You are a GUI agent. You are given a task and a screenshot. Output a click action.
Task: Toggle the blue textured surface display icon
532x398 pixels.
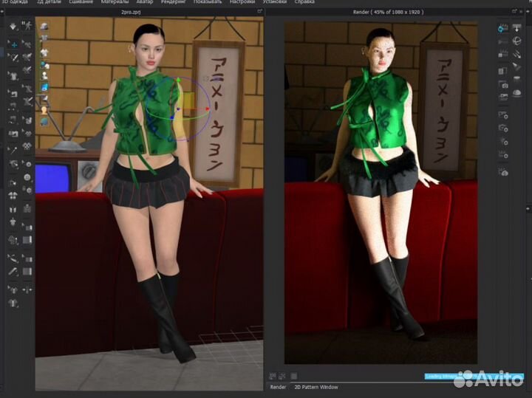pyautogui.click(x=44, y=87)
